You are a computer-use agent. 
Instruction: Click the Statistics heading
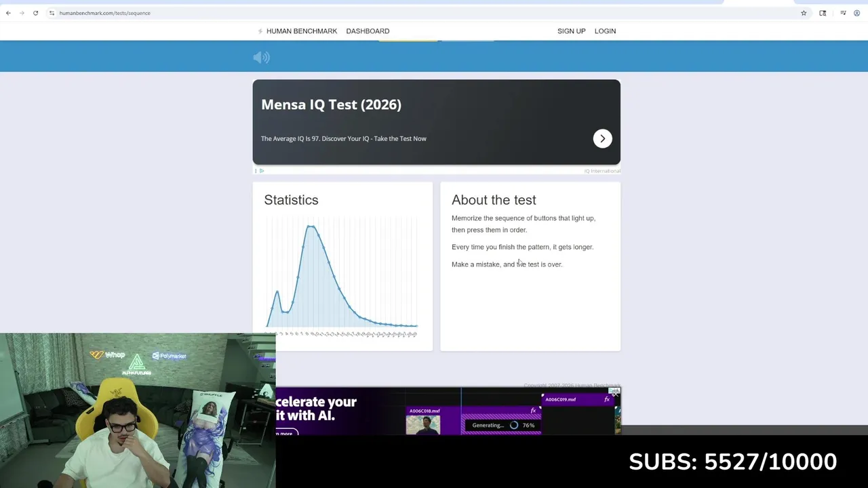pos(291,200)
